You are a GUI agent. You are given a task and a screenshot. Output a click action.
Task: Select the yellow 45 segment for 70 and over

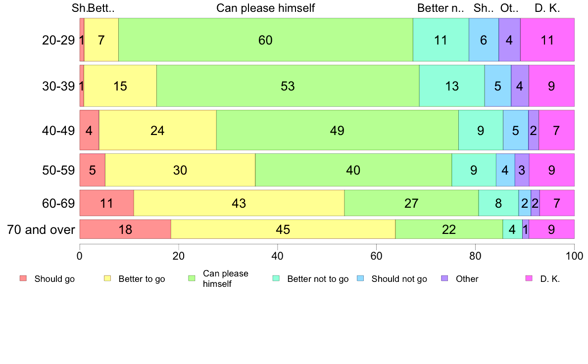click(x=283, y=229)
